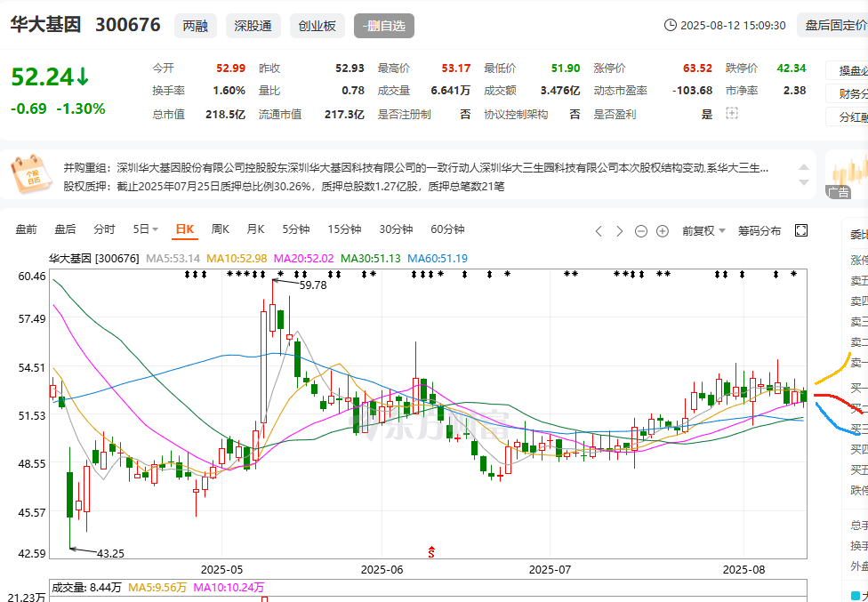Click 成交额 value 3.476亿
This screenshot has height=602, width=868.
coord(560,91)
